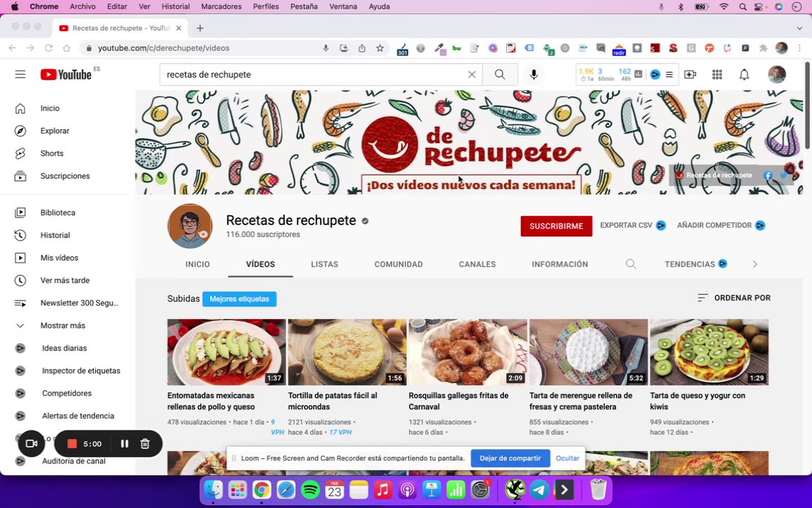The width and height of the screenshot is (812, 508).
Task: Open the Create video camera icon
Action: click(x=690, y=75)
